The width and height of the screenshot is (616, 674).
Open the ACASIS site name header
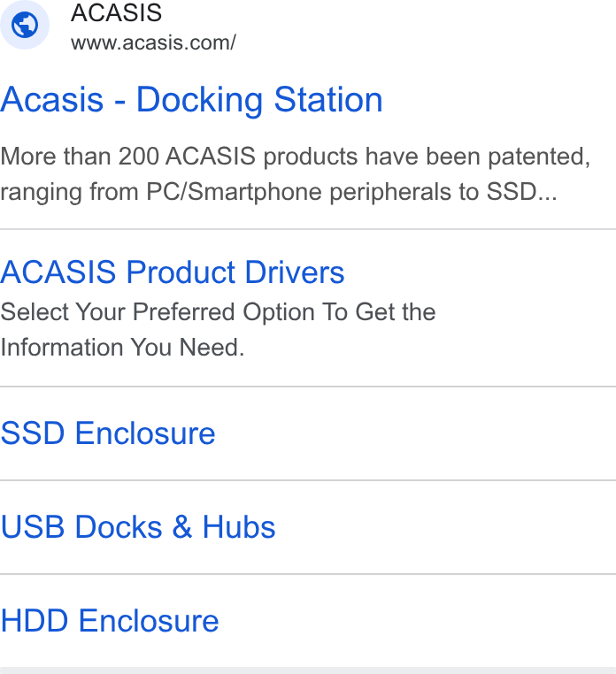(116, 12)
